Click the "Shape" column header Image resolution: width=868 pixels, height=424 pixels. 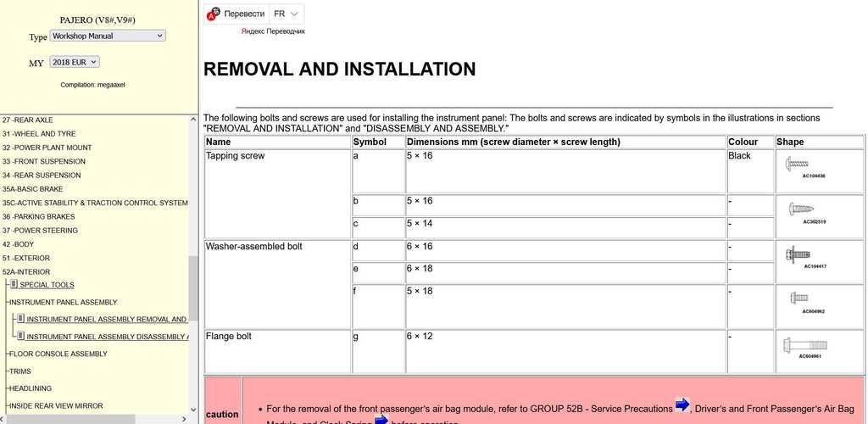pos(820,142)
